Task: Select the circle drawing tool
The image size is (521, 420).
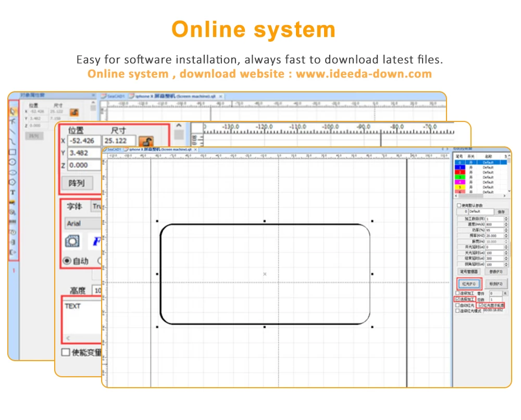Action: coord(13,162)
